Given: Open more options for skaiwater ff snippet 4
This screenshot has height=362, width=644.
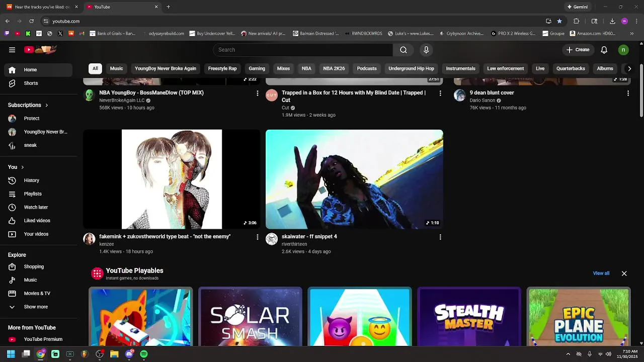Looking at the screenshot, I should [x=440, y=237].
